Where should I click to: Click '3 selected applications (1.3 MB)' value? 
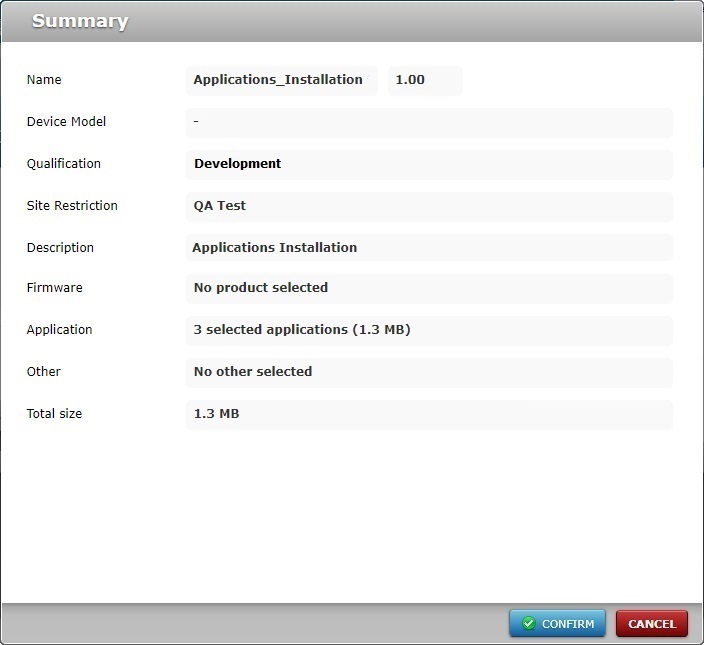click(x=429, y=331)
